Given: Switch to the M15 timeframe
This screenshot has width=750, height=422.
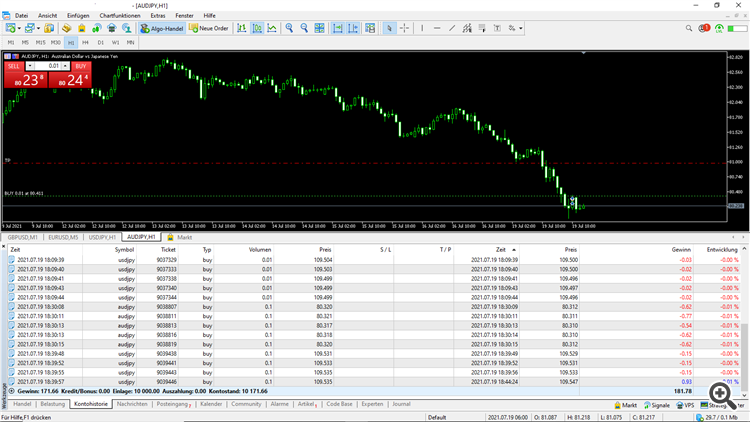Looking at the screenshot, I should 40,43.
